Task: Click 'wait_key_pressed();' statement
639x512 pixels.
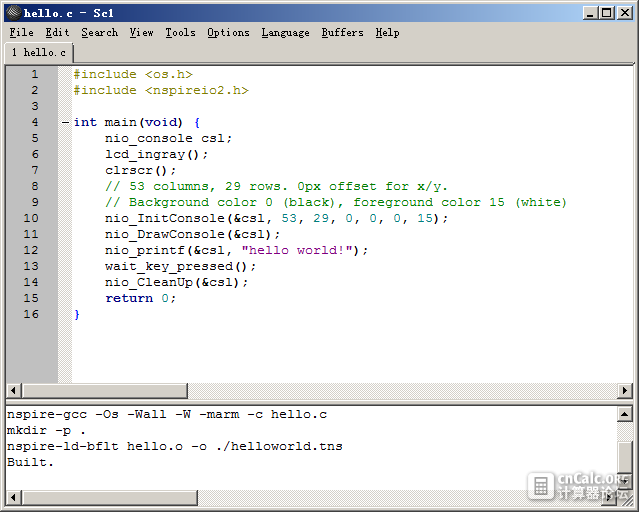Action: click(181, 266)
